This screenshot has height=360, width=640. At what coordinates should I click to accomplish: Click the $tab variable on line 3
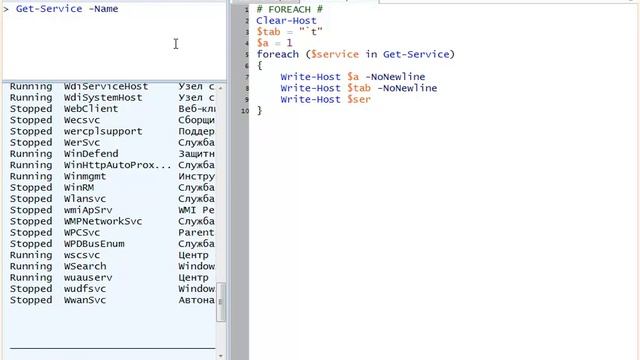pos(268,32)
